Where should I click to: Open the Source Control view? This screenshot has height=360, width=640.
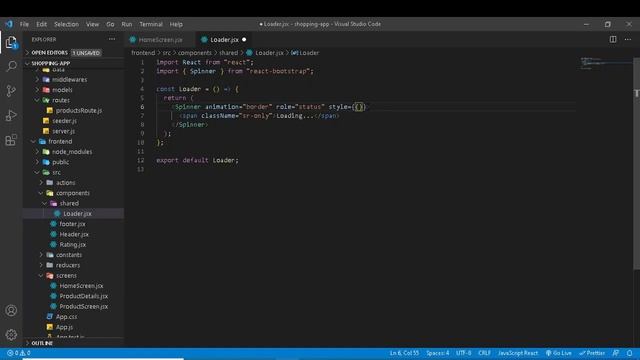click(11, 91)
